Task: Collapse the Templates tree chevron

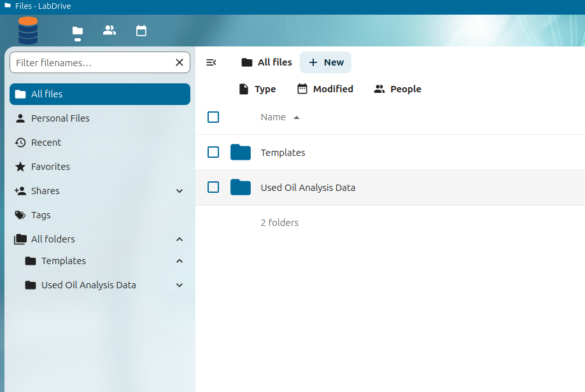Action: click(180, 261)
